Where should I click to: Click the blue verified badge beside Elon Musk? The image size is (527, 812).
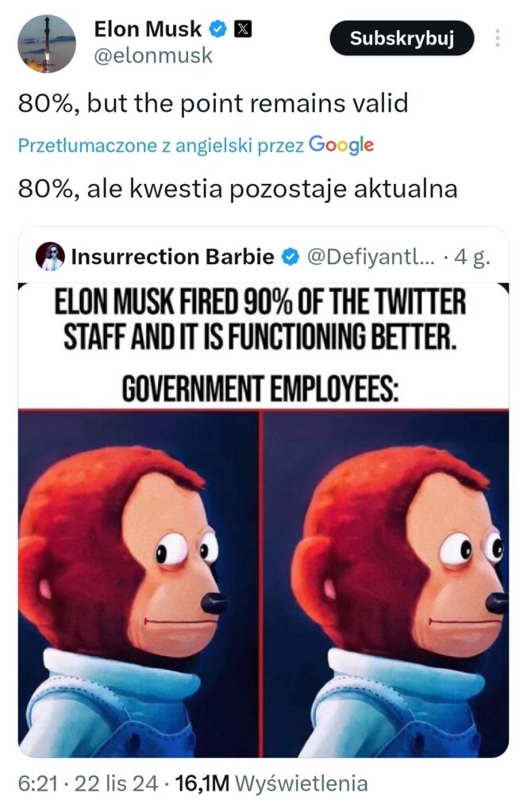point(217,29)
